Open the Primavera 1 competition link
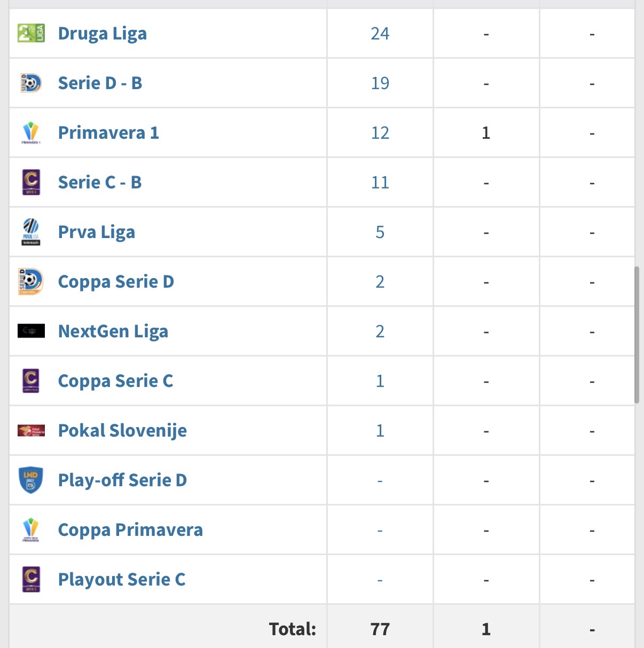The width and height of the screenshot is (644, 648). tap(108, 132)
